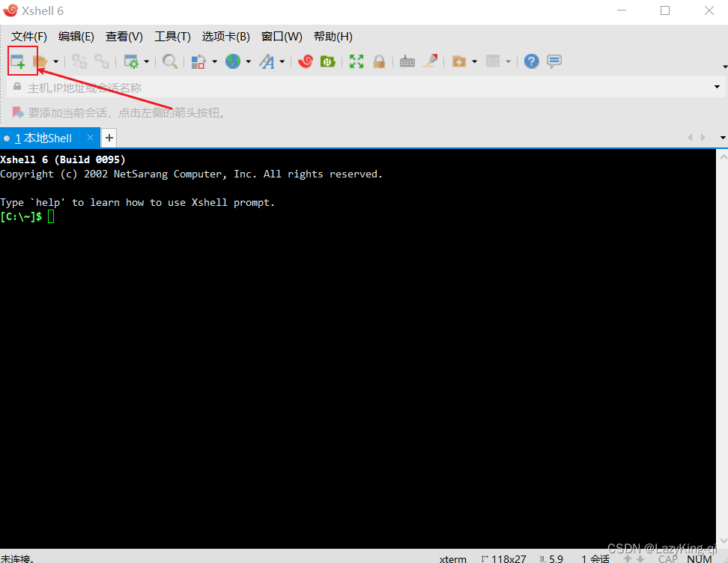Expand the Properties icon dropdown arrow
728x563 pixels.
point(146,61)
